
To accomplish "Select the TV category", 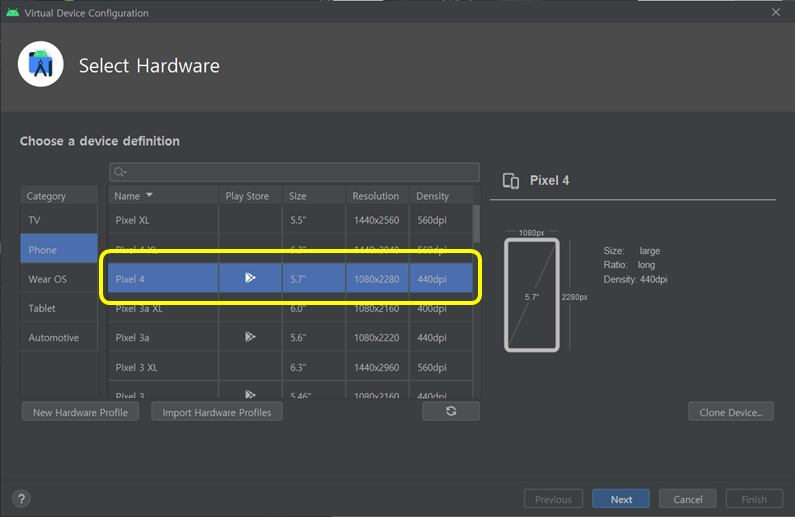I will [x=59, y=220].
